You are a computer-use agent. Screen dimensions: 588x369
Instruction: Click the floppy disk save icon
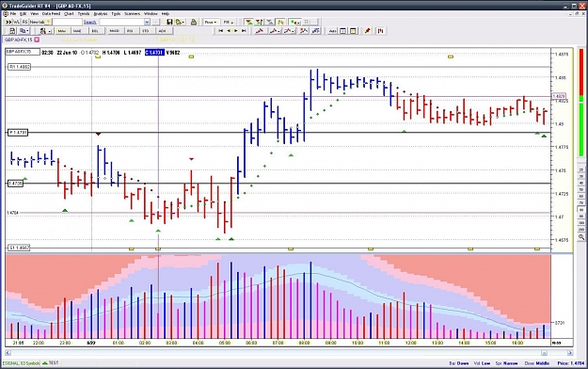169,23
